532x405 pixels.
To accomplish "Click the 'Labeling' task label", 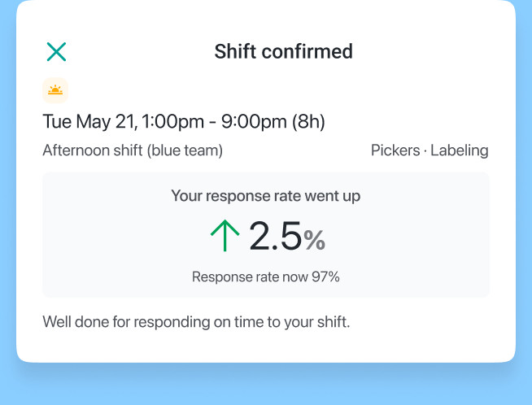I will [x=460, y=150].
